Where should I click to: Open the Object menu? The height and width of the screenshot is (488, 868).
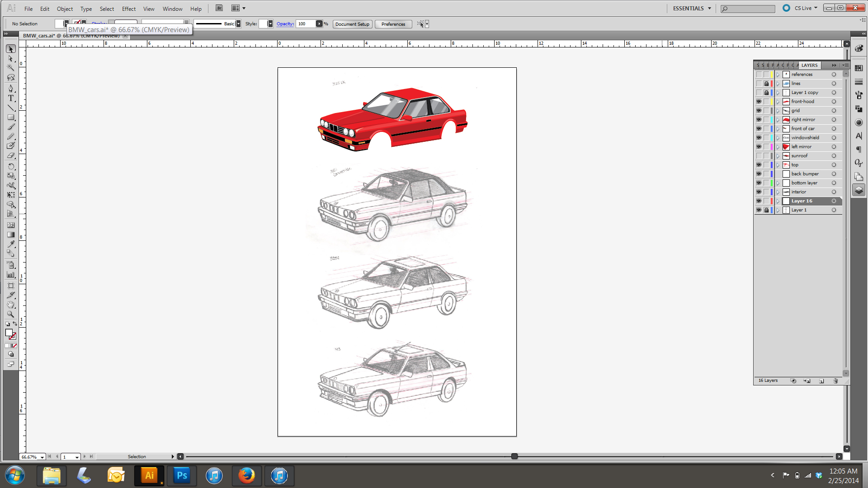65,9
